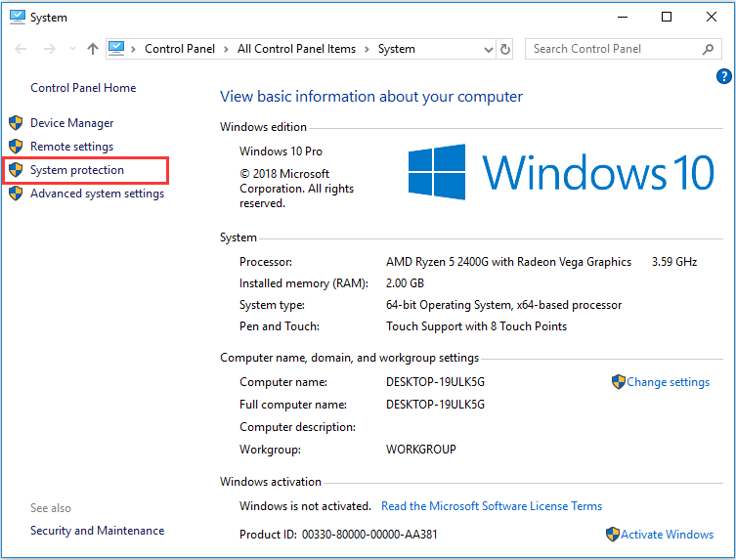Expand the chevron after the computer icon
Viewport: 736px width, 560px height.
click(133, 49)
